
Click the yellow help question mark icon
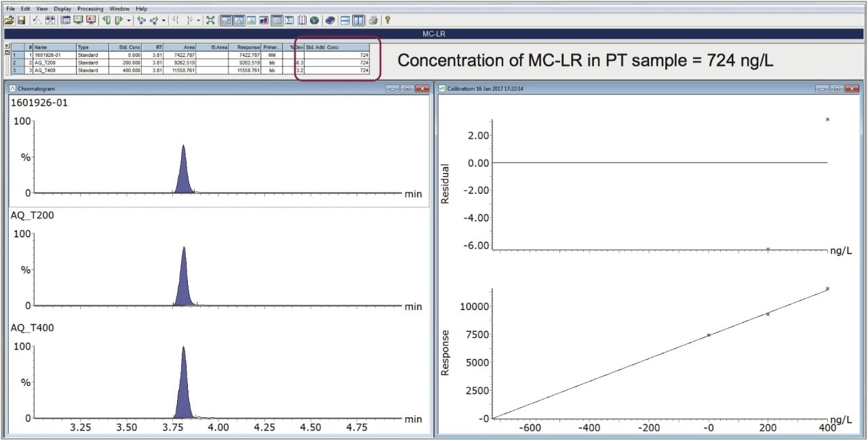387,20
